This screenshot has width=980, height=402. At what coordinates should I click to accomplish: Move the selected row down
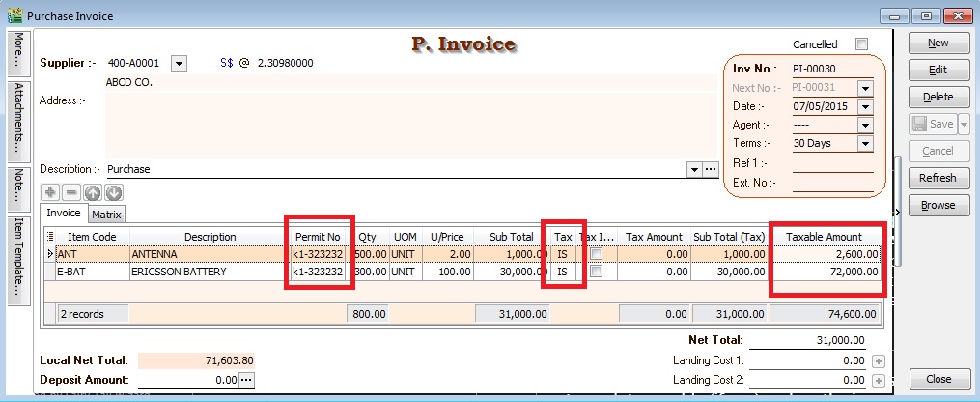pyautogui.click(x=114, y=192)
